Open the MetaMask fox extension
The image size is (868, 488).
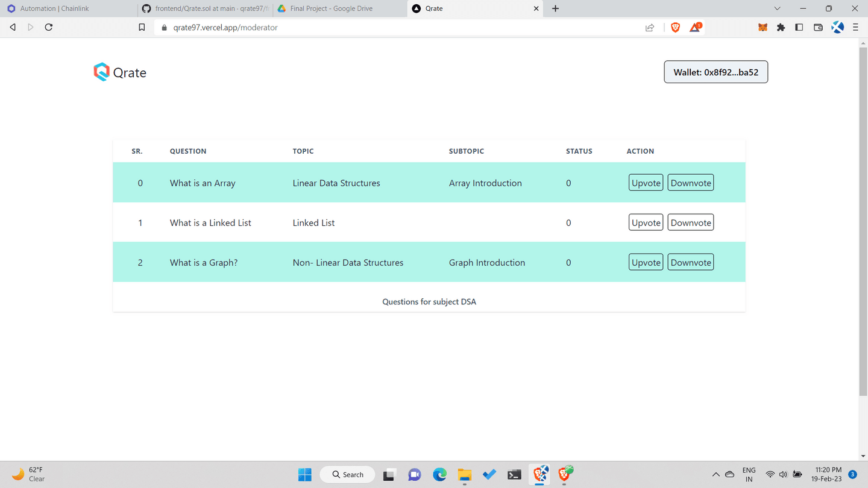763,27
